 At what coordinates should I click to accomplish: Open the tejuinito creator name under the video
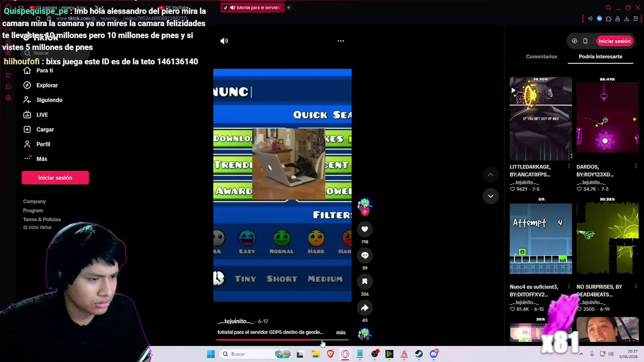pos(235,321)
